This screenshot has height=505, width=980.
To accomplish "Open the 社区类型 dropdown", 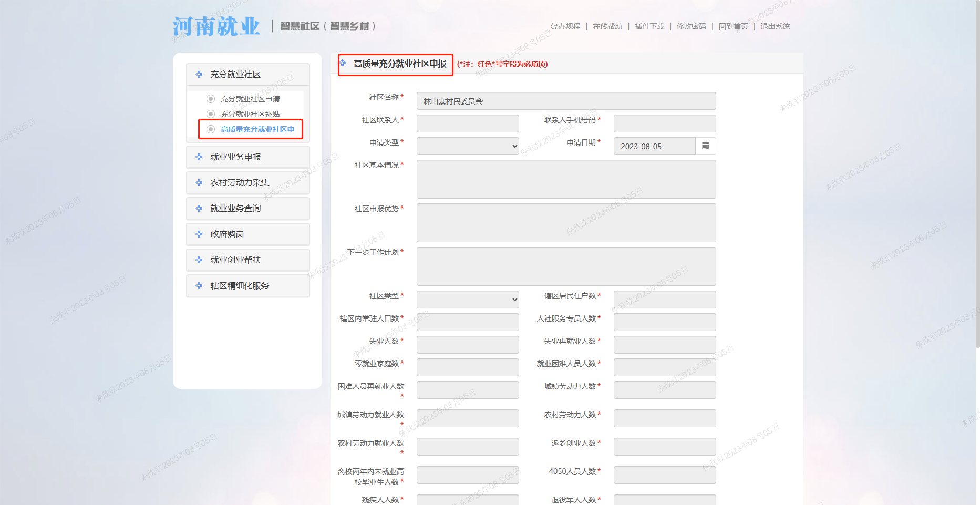I will pyautogui.click(x=467, y=299).
